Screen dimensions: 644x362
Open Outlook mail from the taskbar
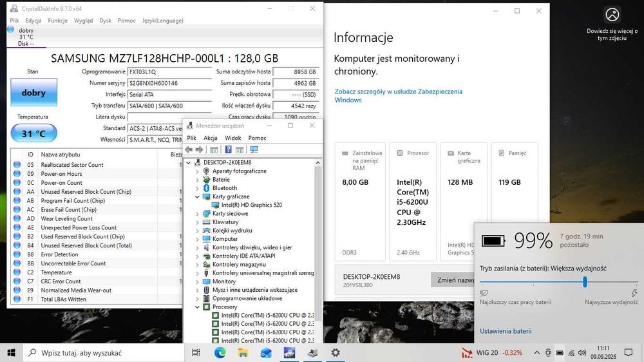coord(266,352)
